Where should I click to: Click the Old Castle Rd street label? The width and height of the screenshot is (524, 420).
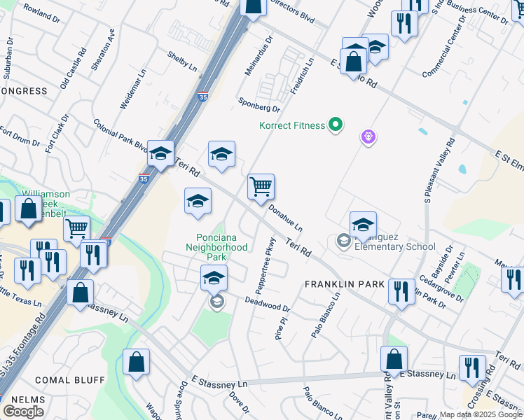pyautogui.click(x=74, y=69)
